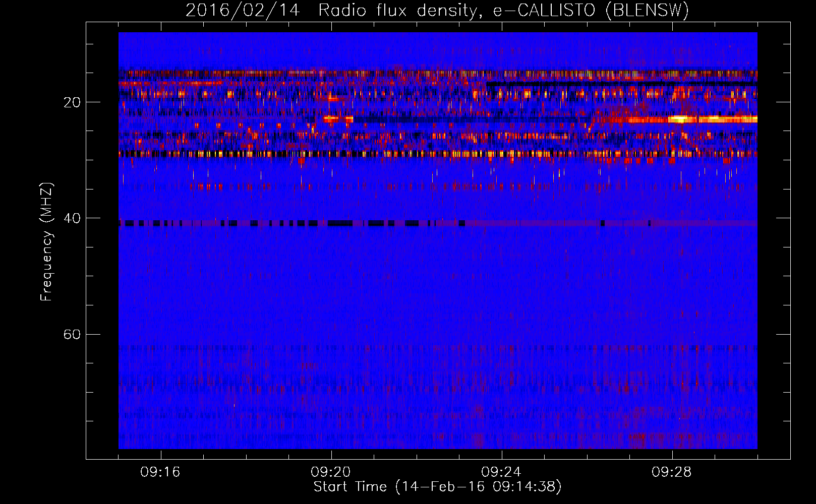Click the 'Start Time (14-Feb-16 09:14:38)' label

coord(437,487)
